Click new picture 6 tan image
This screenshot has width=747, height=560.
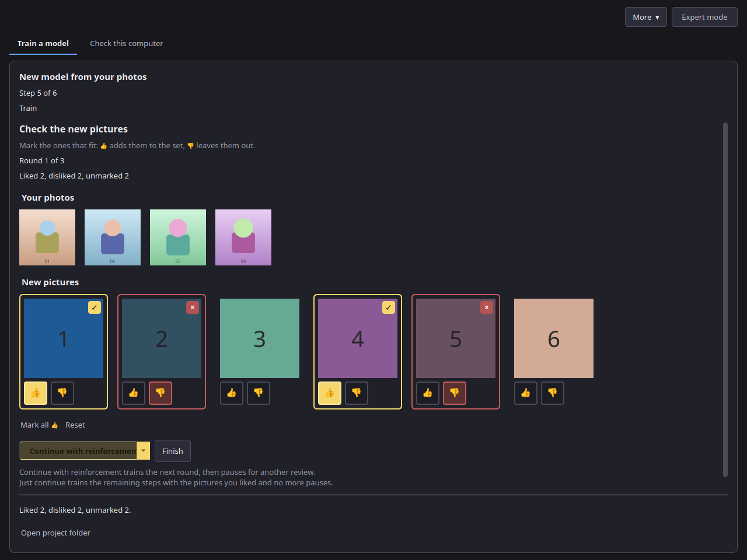point(554,338)
